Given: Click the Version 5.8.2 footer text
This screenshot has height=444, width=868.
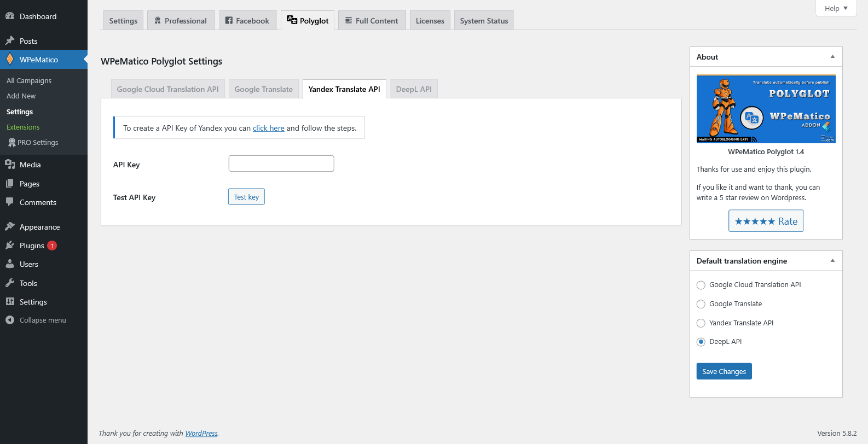Looking at the screenshot, I should 837,434.
